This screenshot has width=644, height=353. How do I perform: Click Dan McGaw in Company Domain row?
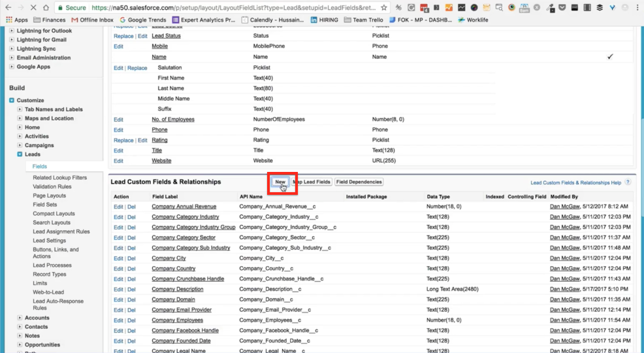pyautogui.click(x=565, y=299)
